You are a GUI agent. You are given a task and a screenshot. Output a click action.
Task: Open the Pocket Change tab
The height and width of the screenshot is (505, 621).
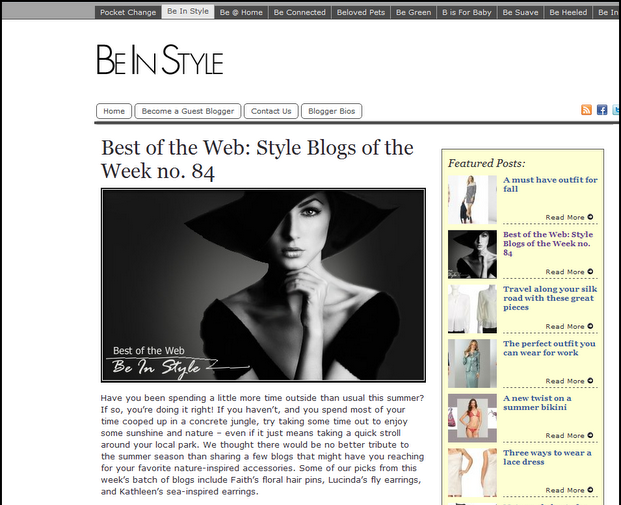coord(128,12)
